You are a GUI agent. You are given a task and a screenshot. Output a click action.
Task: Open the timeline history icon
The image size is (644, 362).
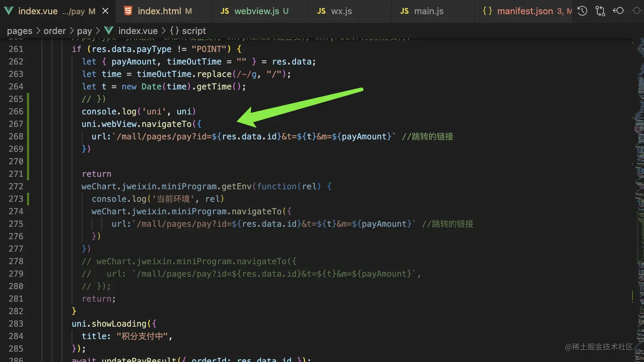582,11
